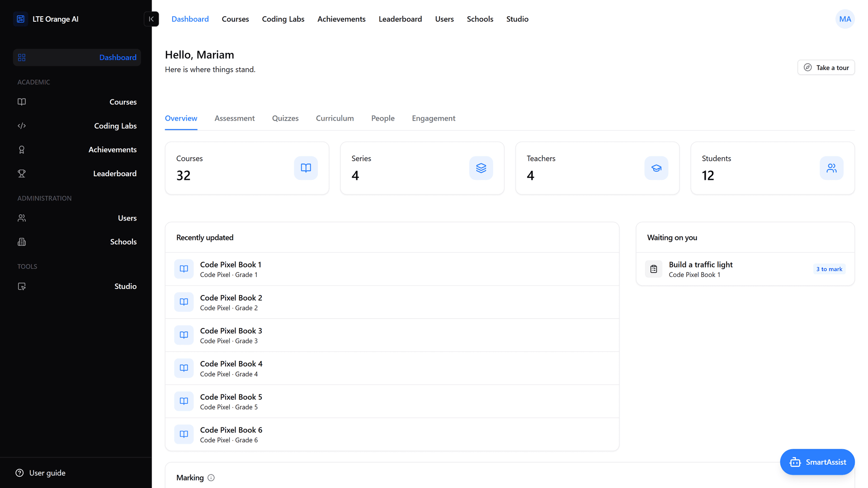
Task: Open Coding Labs in the sidebar
Action: click(x=77, y=126)
